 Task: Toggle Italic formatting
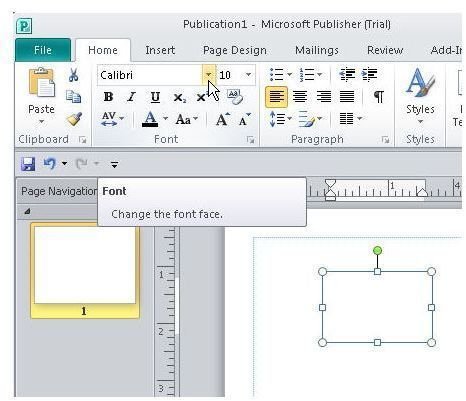pyautogui.click(x=132, y=97)
